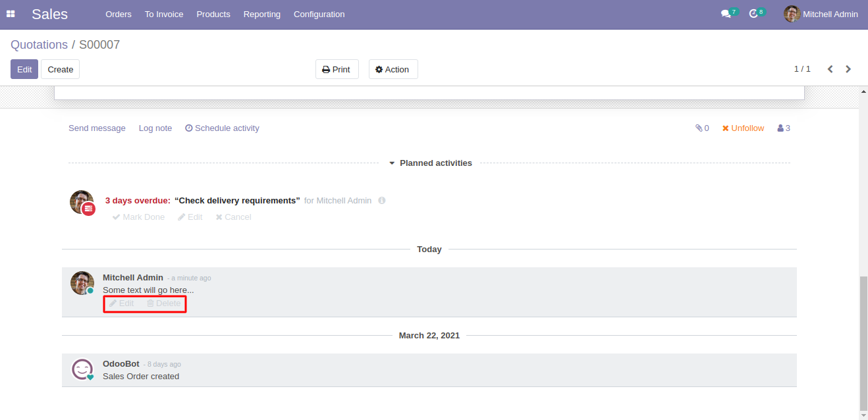
Task: Click the Quotations breadcrumb link
Action: (x=39, y=45)
